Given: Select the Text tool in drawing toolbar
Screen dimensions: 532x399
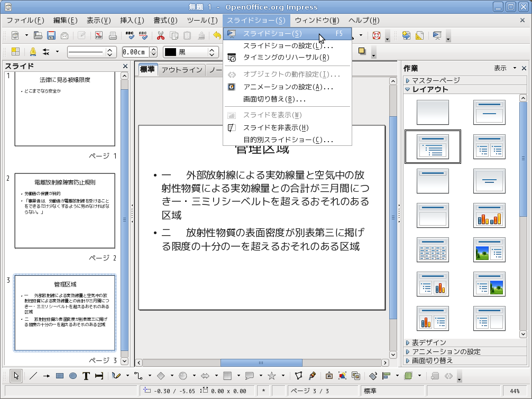Looking at the screenshot, I should [x=86, y=376].
